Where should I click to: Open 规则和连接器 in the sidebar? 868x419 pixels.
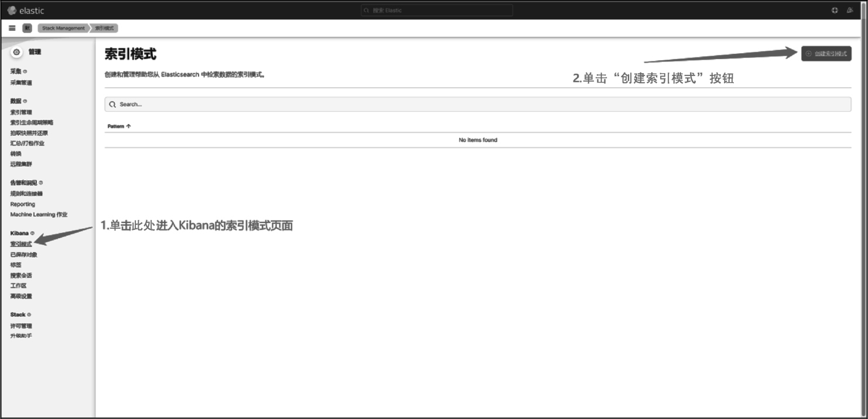click(26, 194)
